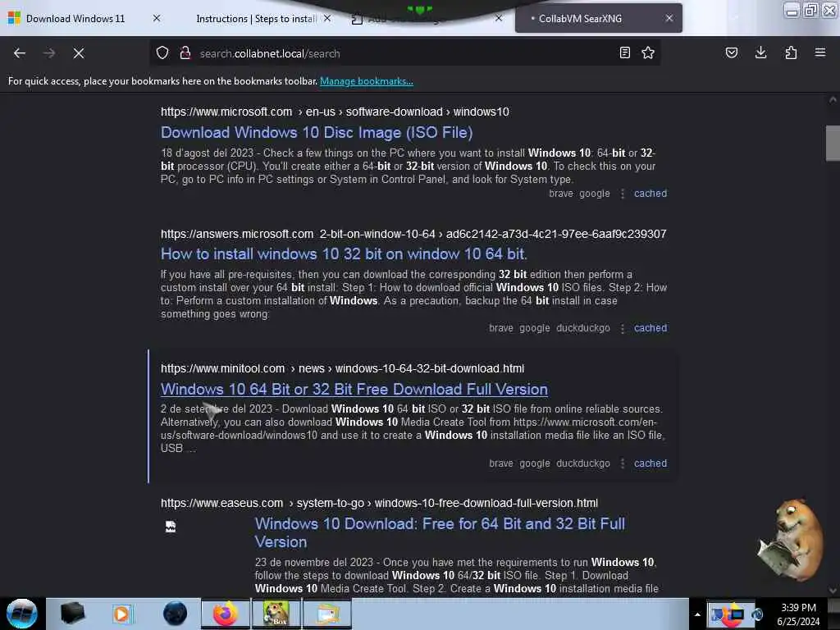840x630 pixels.
Task: Open the downloads panel
Action: coord(760,52)
